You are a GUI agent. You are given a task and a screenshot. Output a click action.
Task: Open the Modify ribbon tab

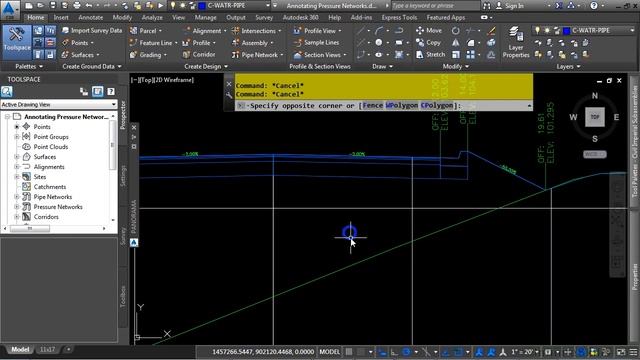[122, 18]
